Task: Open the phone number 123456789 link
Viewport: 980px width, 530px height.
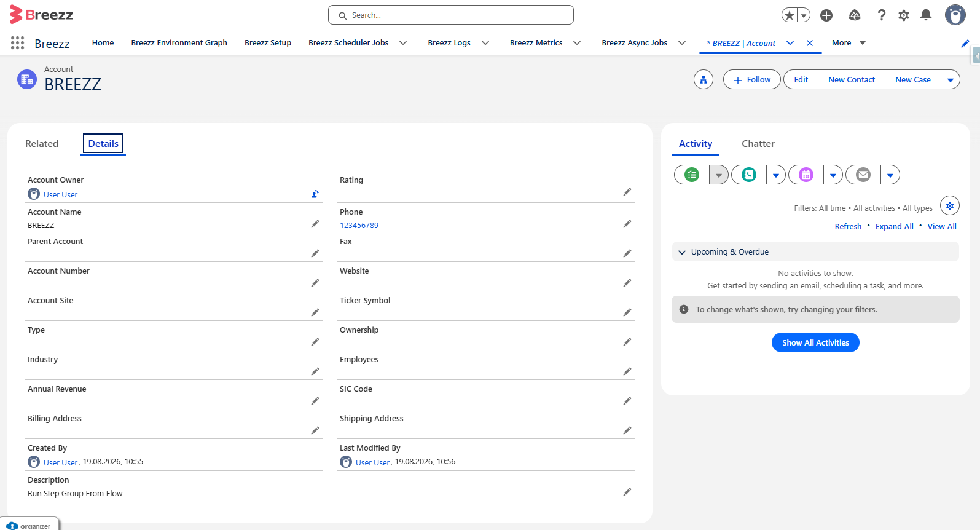Action: click(x=359, y=226)
